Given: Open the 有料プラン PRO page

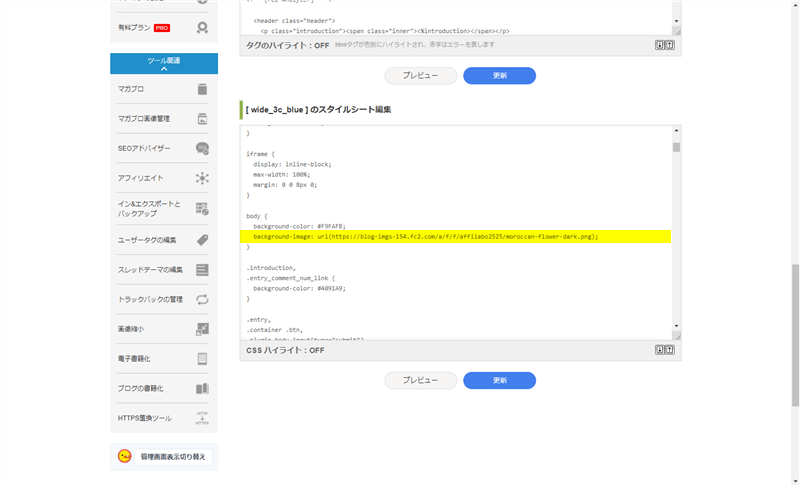Looking at the screenshot, I should pyautogui.click(x=164, y=28).
